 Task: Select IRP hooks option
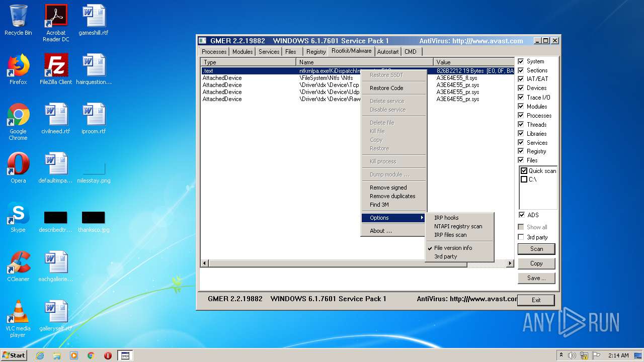(x=459, y=218)
